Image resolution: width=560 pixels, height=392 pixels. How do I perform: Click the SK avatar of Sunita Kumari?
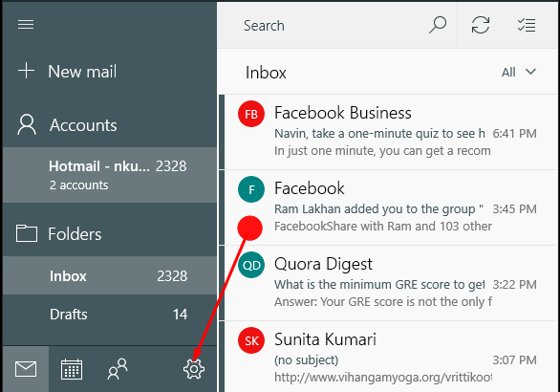point(251,340)
